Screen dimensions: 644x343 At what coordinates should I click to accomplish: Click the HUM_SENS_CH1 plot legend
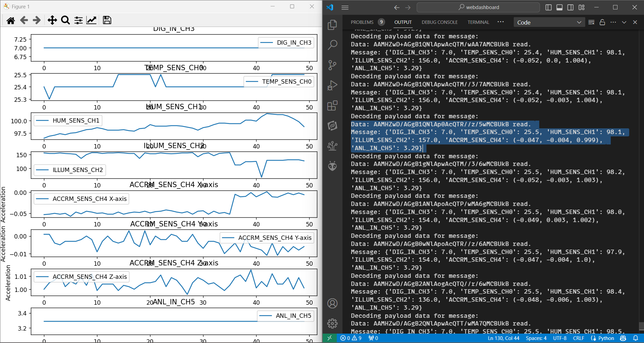[68, 121]
